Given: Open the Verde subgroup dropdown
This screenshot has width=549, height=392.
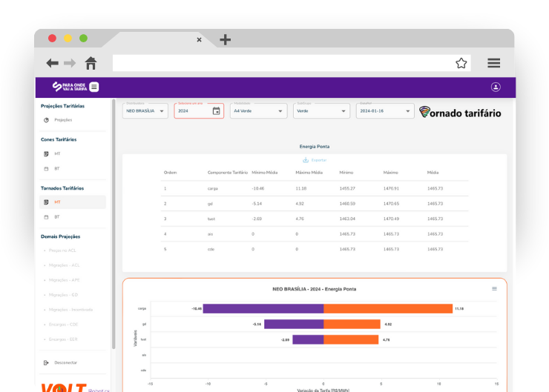Looking at the screenshot, I should (321, 111).
